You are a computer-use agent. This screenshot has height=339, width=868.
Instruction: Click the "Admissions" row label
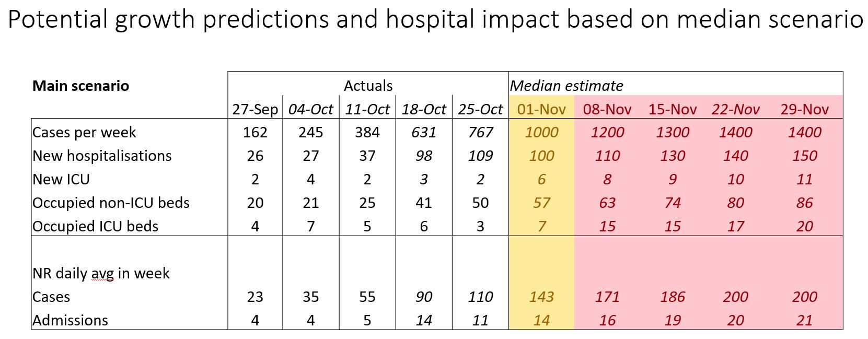pyautogui.click(x=70, y=320)
